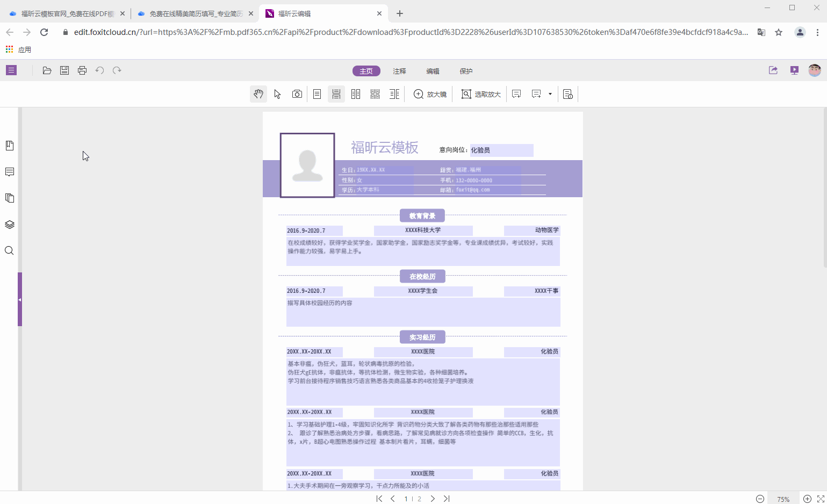The width and height of the screenshot is (827, 504).
Task: Use the 选取放大 marquee zoom
Action: pyautogui.click(x=480, y=93)
